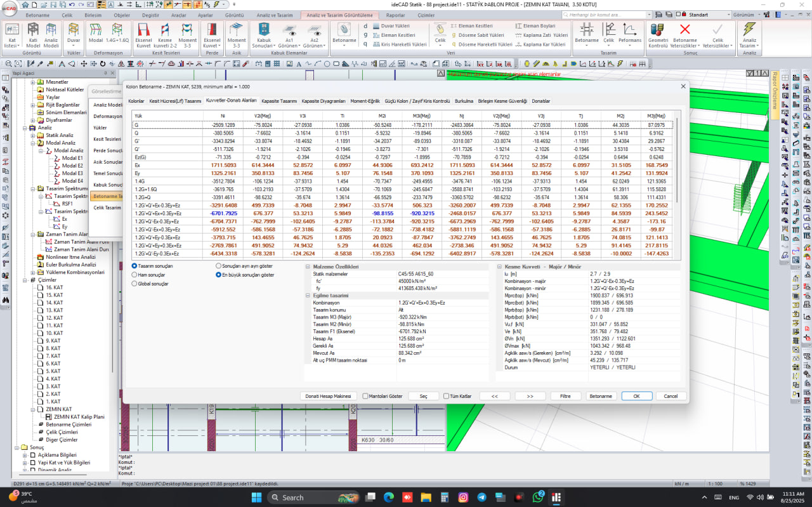Switch to the Kolonlar tab
This screenshot has height=507, width=812.
tap(136, 101)
